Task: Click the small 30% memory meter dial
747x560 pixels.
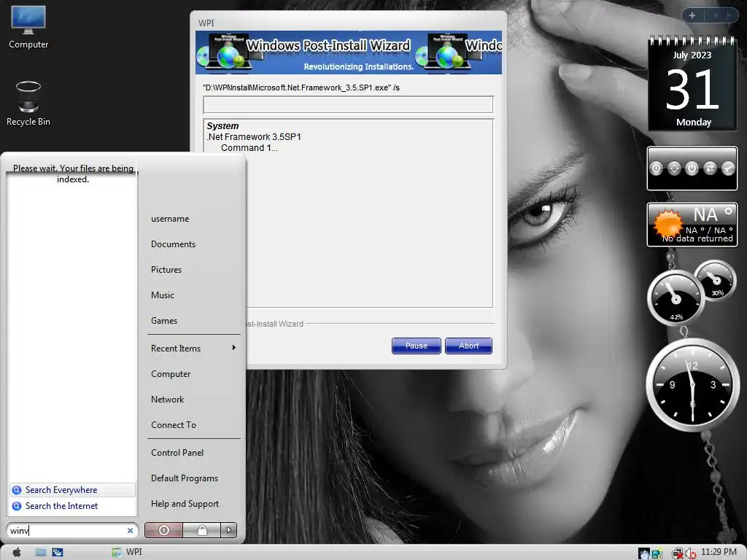Action: (716, 281)
